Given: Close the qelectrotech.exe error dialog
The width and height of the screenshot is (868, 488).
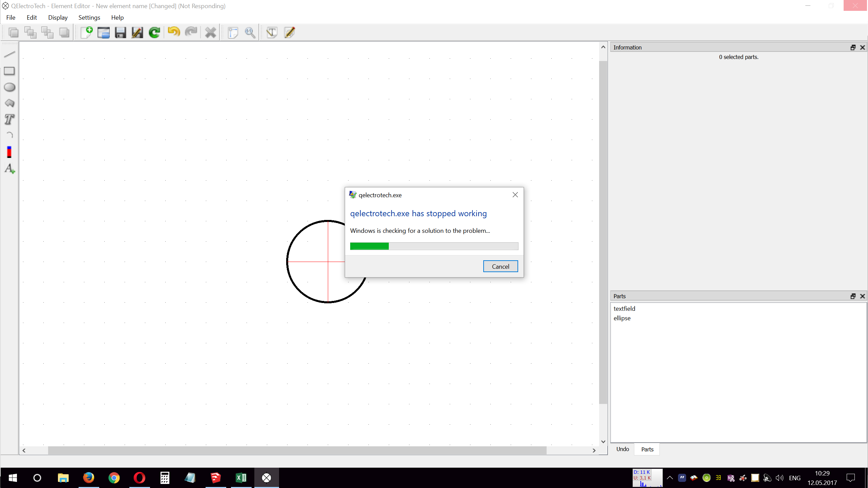Looking at the screenshot, I should pyautogui.click(x=515, y=195).
